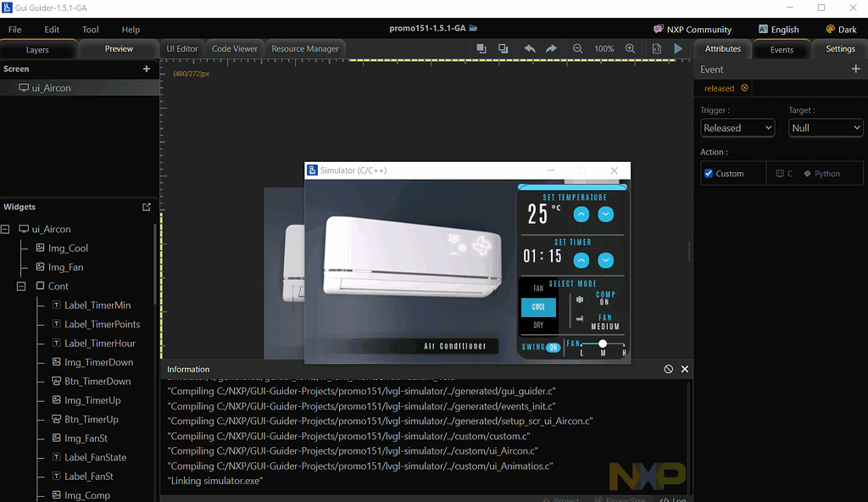Open the Tool menu
This screenshot has height=502, width=868.
(x=90, y=29)
